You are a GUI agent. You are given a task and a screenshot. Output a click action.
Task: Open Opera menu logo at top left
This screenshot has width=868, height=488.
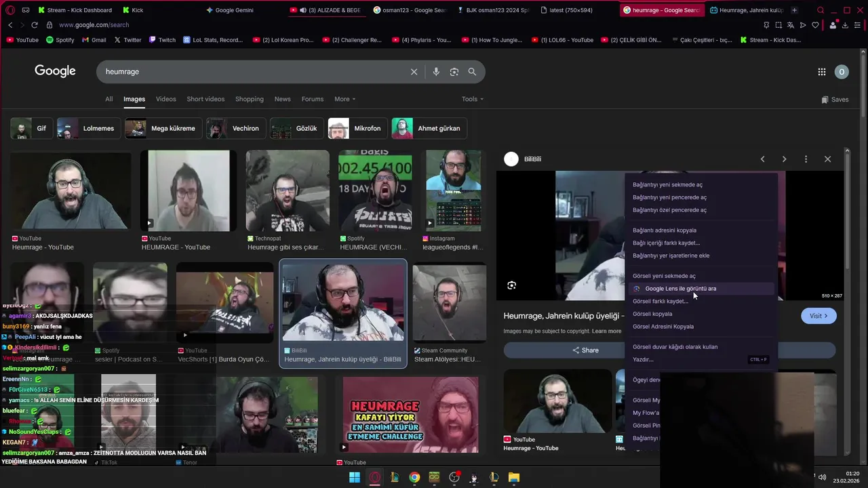[10, 10]
